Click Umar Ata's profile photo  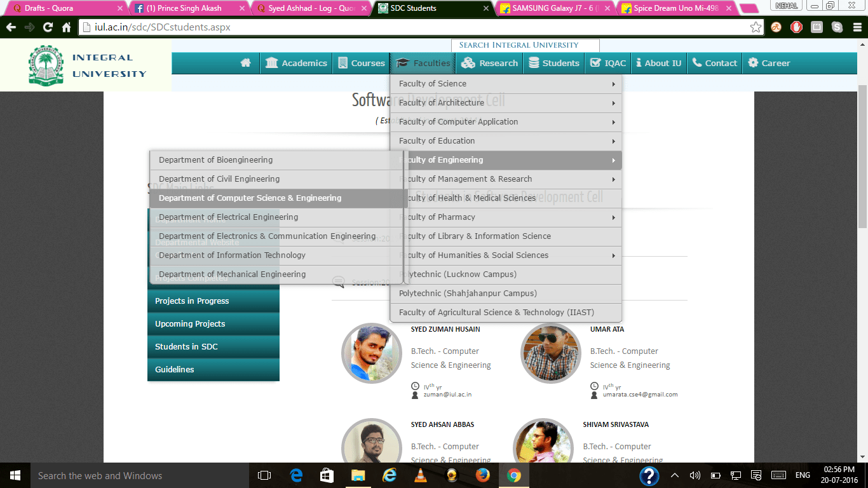(x=551, y=353)
